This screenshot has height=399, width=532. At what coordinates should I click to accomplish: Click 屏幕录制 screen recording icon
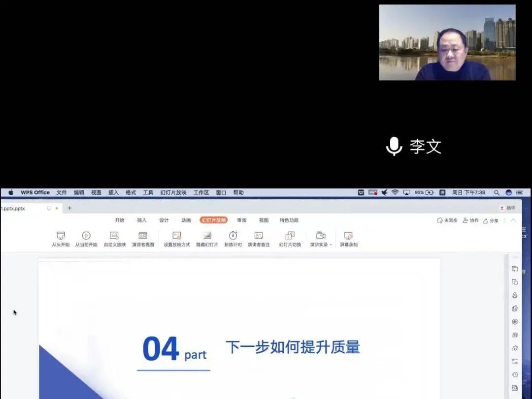[x=348, y=236]
